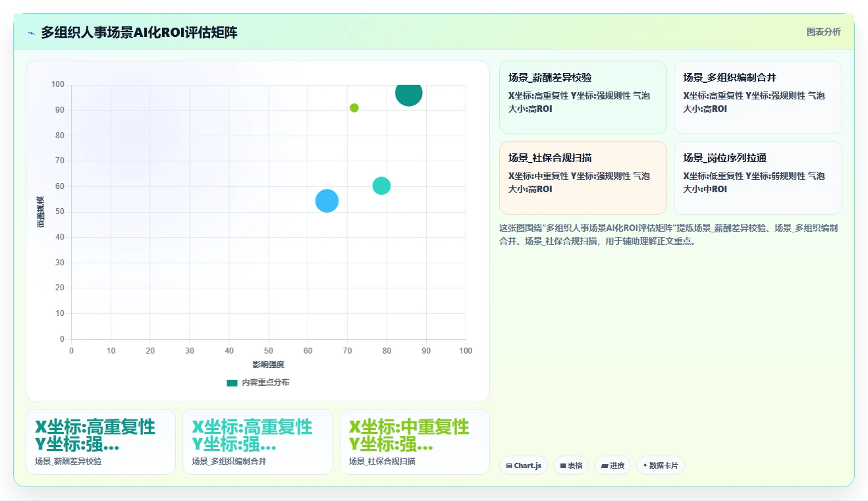This screenshot has width=868, height=501.
Task: Open the 场景_岗位序列拉通 info card
Action: tap(758, 178)
